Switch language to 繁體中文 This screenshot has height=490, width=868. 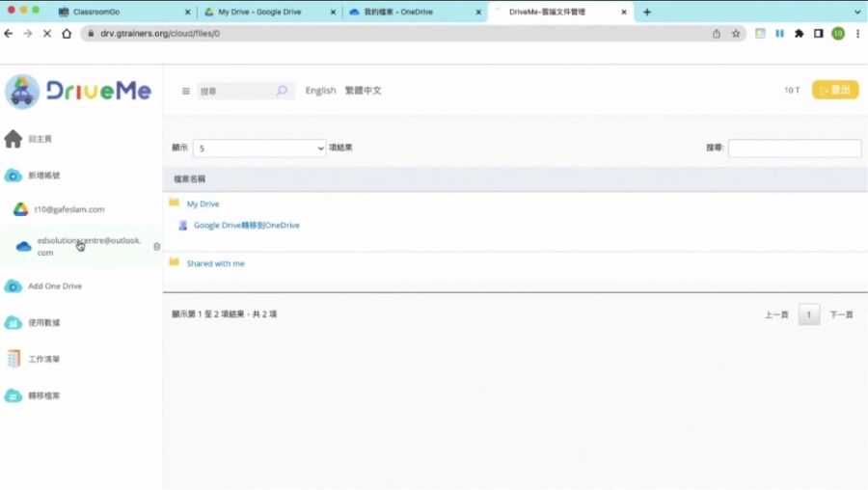pyautogui.click(x=364, y=91)
